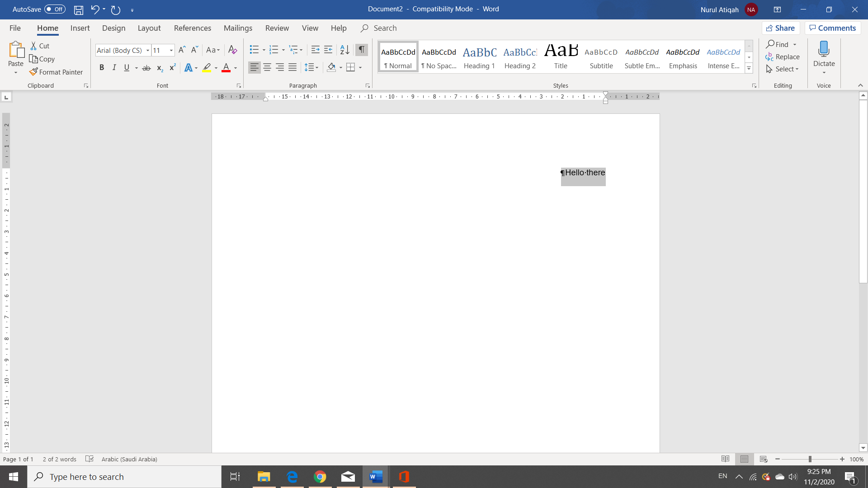Viewport: 868px width, 488px height.
Task: Click the Format Painter brush icon
Action: click(33, 72)
